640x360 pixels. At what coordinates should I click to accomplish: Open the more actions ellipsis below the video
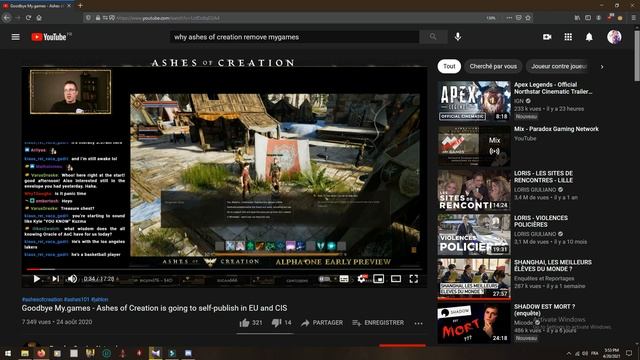point(418,323)
